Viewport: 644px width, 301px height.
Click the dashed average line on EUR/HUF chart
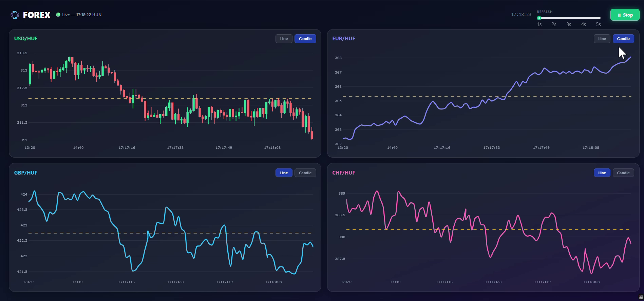click(x=487, y=96)
